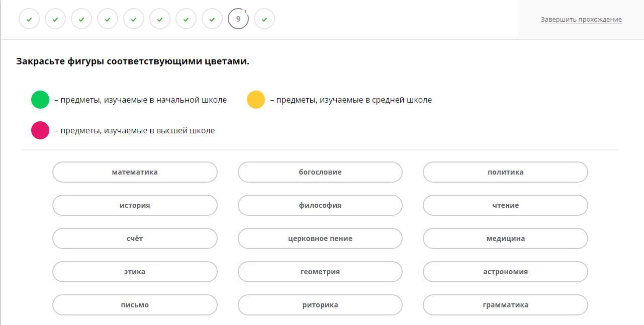
Task: Select the математика pill
Action: click(x=135, y=172)
